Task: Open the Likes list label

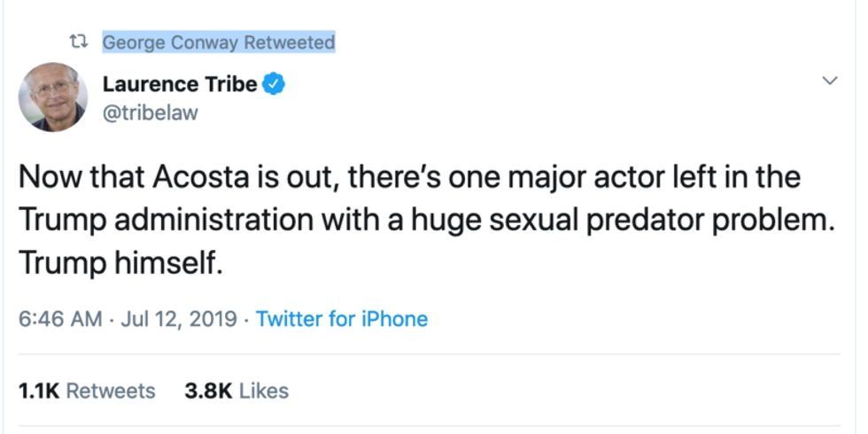Action: coord(264,391)
